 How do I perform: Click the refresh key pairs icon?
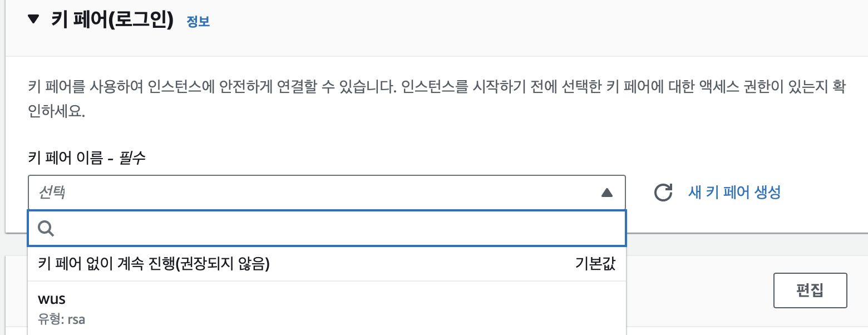tap(663, 193)
